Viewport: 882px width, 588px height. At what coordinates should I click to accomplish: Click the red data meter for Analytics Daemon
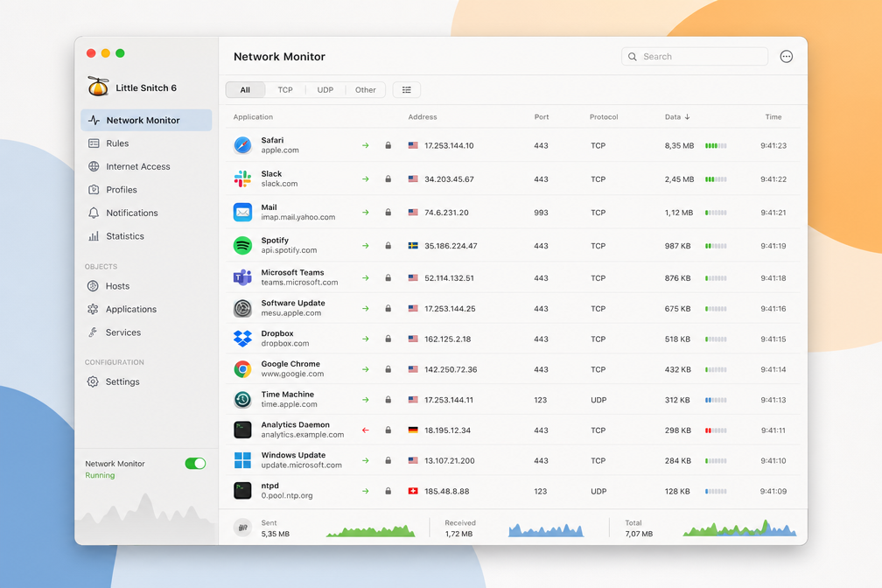pyautogui.click(x=716, y=430)
